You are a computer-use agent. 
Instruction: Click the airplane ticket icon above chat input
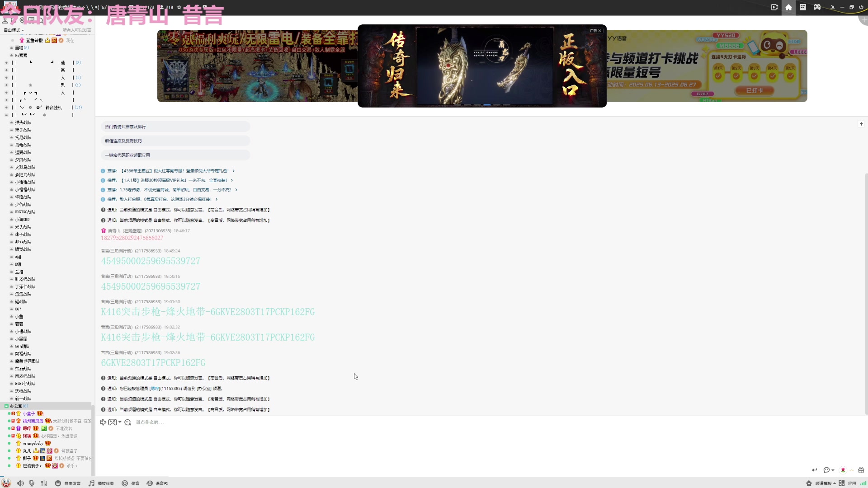pos(103,422)
